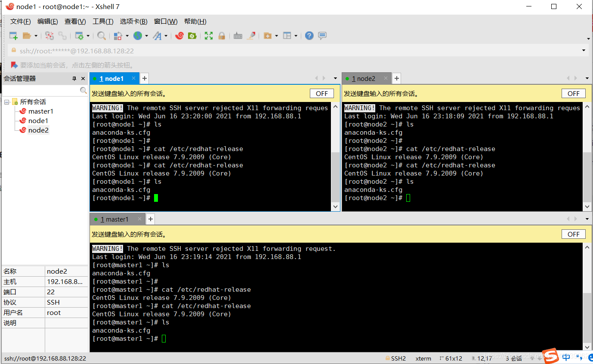The image size is (593, 364).
Task: Open dropdown next to properties gear icon
Action: [88, 36]
